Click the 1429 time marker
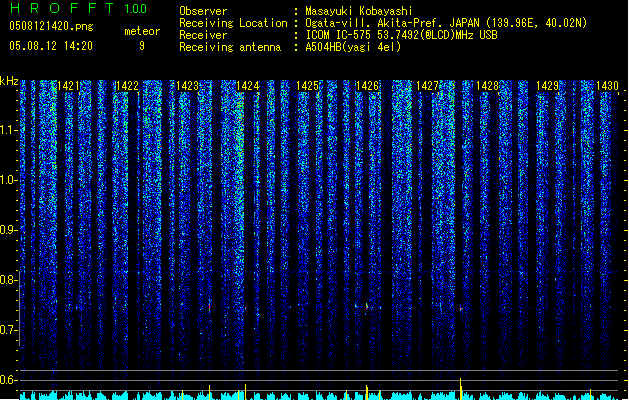 point(548,86)
